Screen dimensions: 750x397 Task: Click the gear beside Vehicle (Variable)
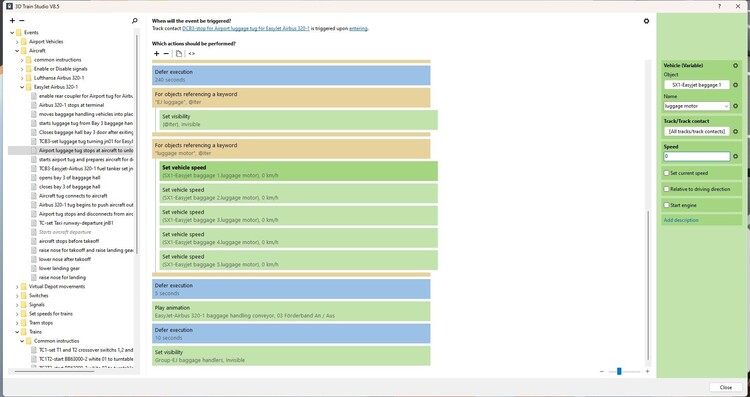[735, 66]
